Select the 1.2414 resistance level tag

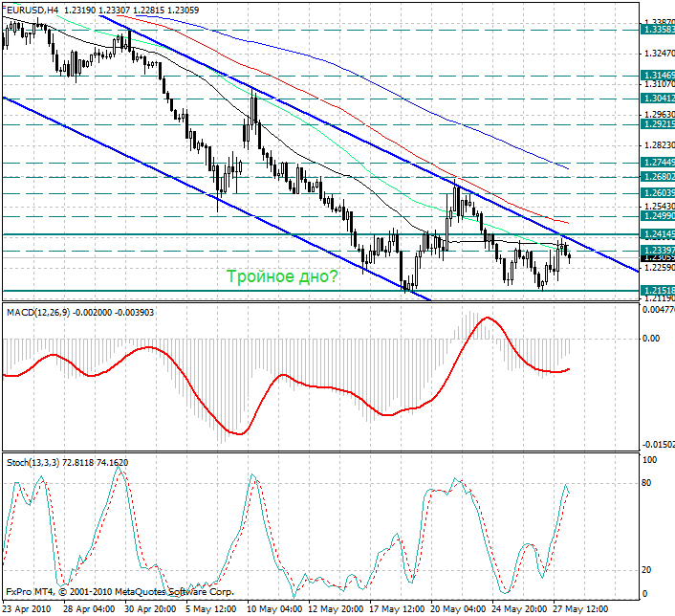tap(658, 234)
